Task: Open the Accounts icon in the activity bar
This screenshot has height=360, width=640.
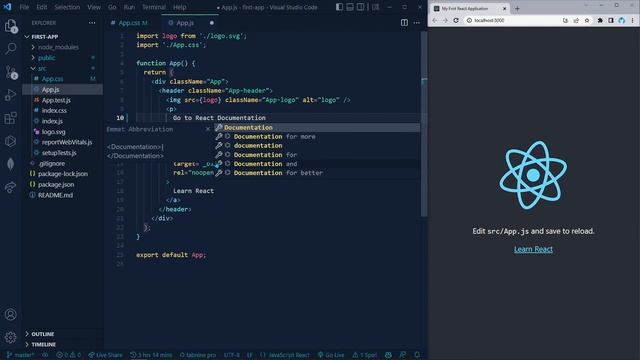Action: coord(11,314)
